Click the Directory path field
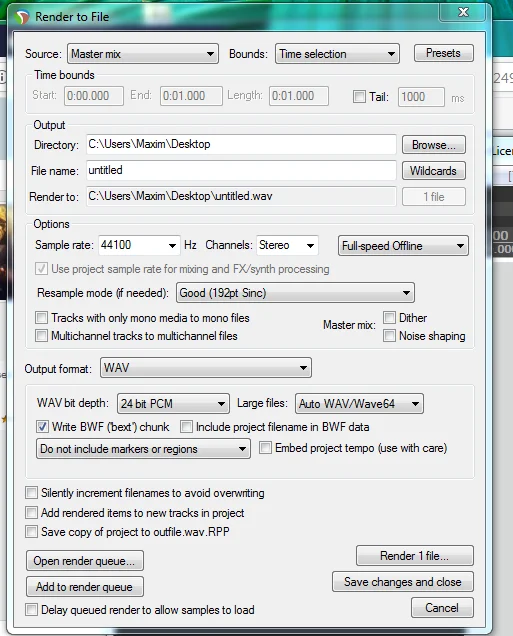 pyautogui.click(x=241, y=144)
